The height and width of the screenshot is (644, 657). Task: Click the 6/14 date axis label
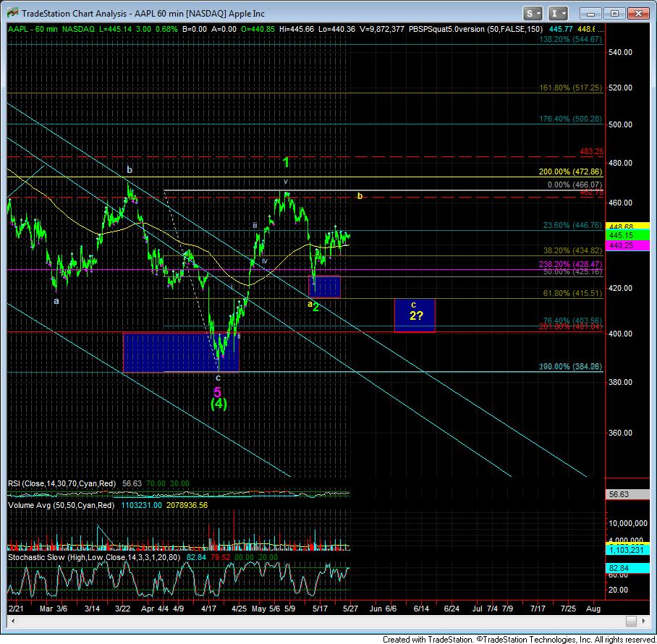point(421,609)
